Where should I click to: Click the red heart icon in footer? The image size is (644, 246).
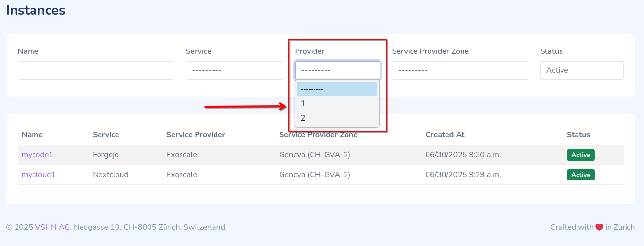point(599,227)
